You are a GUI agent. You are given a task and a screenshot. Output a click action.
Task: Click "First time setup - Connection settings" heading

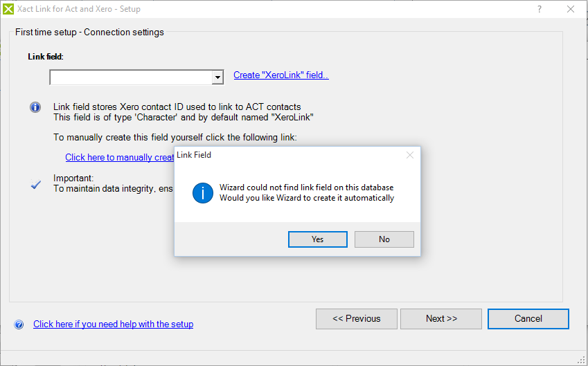tap(89, 33)
